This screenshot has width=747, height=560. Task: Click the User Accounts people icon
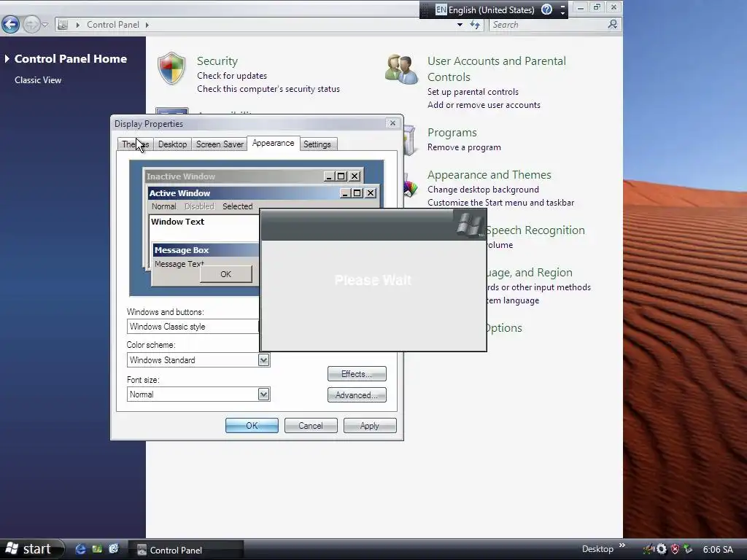click(401, 69)
